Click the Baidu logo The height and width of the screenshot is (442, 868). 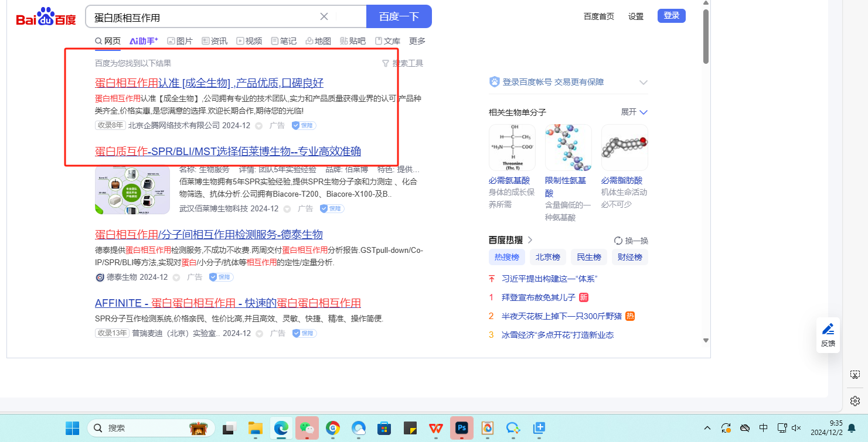point(46,18)
